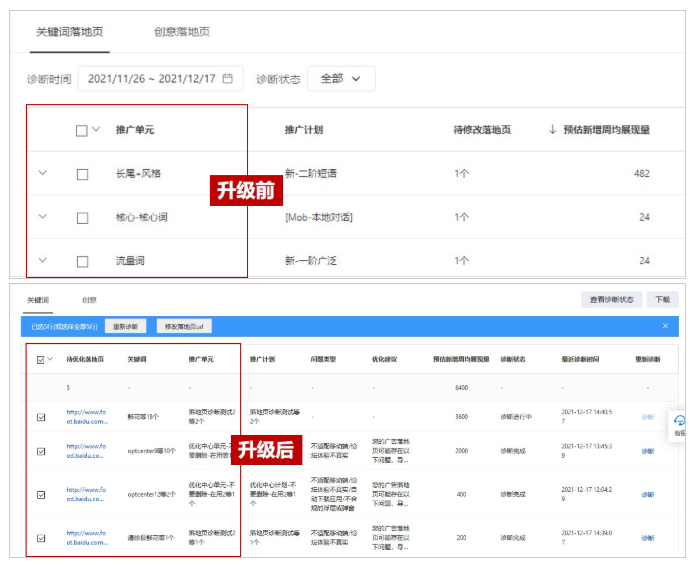
Task: Expand the 长尾+风格 row chevron
Action: (42, 173)
